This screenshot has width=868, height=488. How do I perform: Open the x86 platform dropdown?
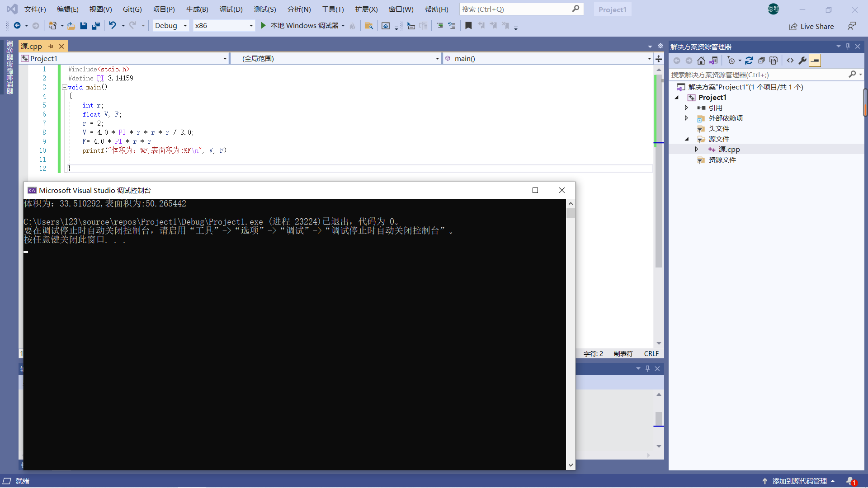(223, 26)
